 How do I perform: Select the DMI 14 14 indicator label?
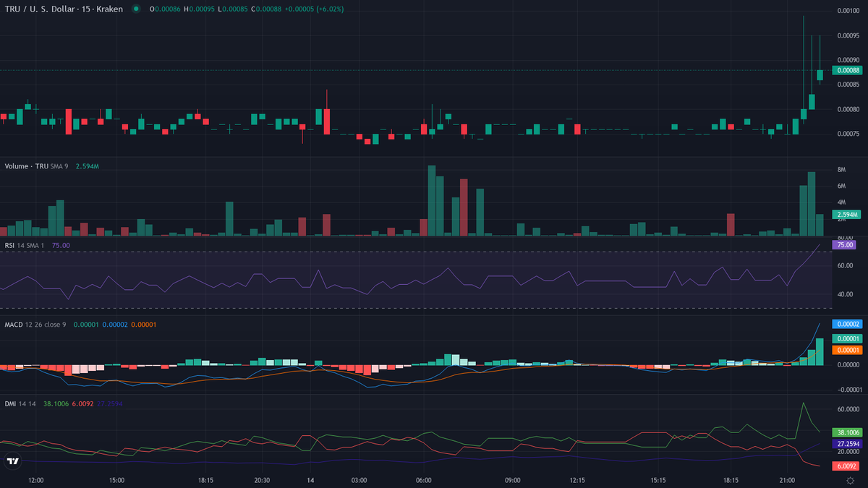click(x=20, y=403)
